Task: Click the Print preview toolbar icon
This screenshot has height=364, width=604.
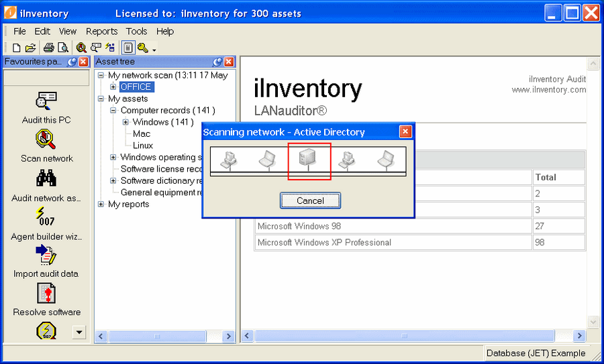Action: [x=63, y=48]
